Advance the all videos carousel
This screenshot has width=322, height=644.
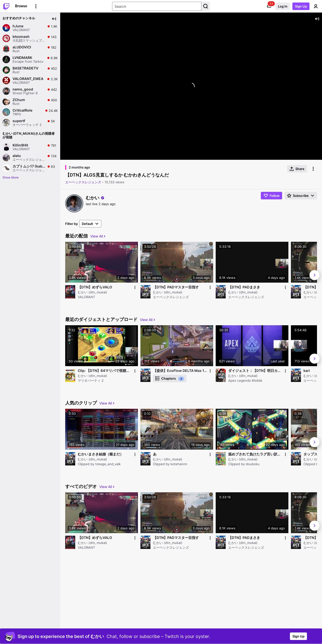point(314,526)
